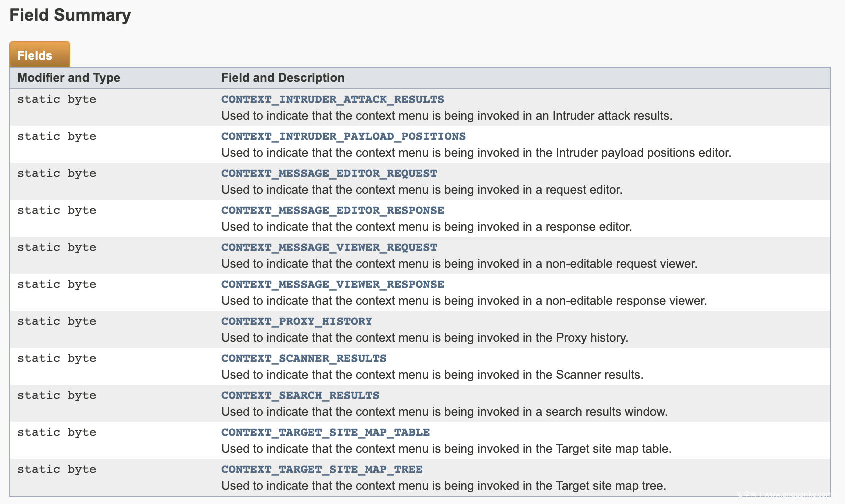Go to CONTEXT_MESSAGE_EDITOR_RESPONSE field details
The height and width of the screenshot is (504, 845).
(x=332, y=210)
